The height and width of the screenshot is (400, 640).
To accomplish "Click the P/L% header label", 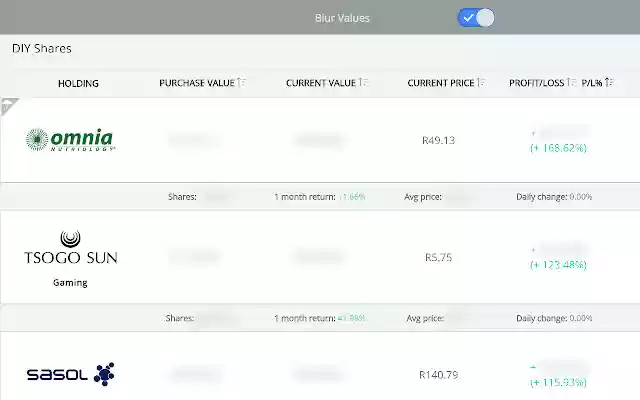I will click(x=592, y=83).
